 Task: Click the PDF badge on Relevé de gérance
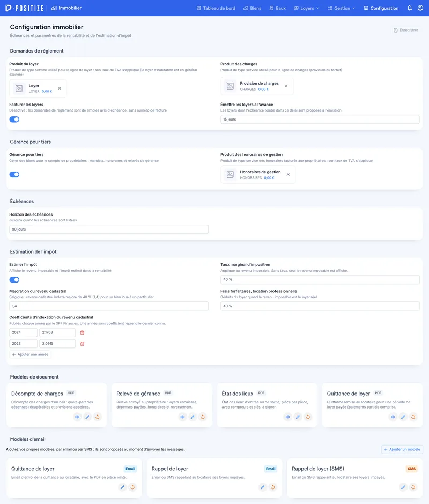click(x=168, y=393)
